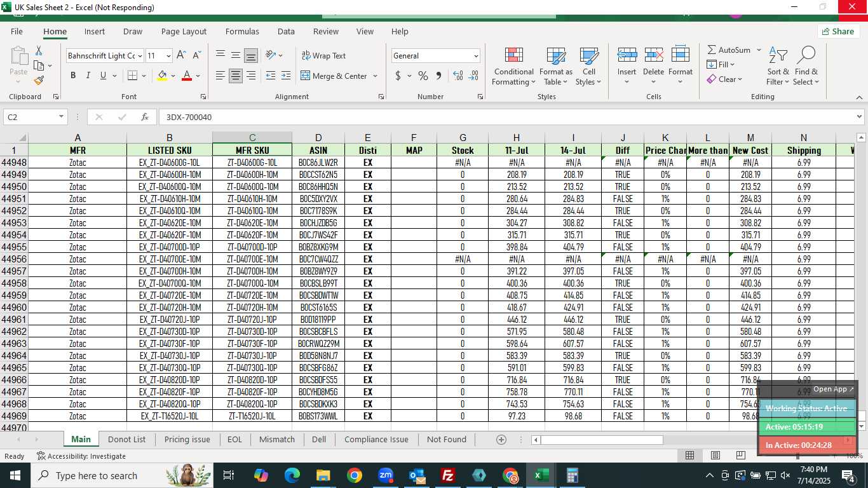Click the Cut scissors icon
868x488 pixels.
[x=39, y=51]
